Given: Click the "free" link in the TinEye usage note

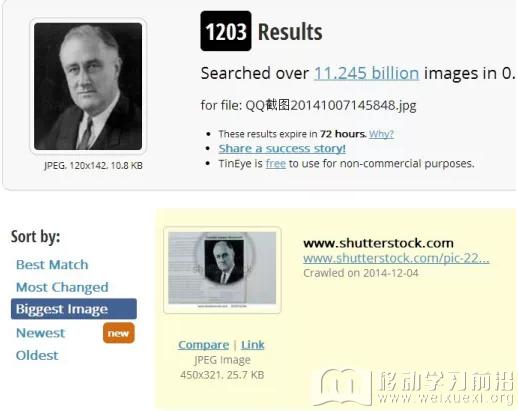Looking at the screenshot, I should [x=276, y=164].
